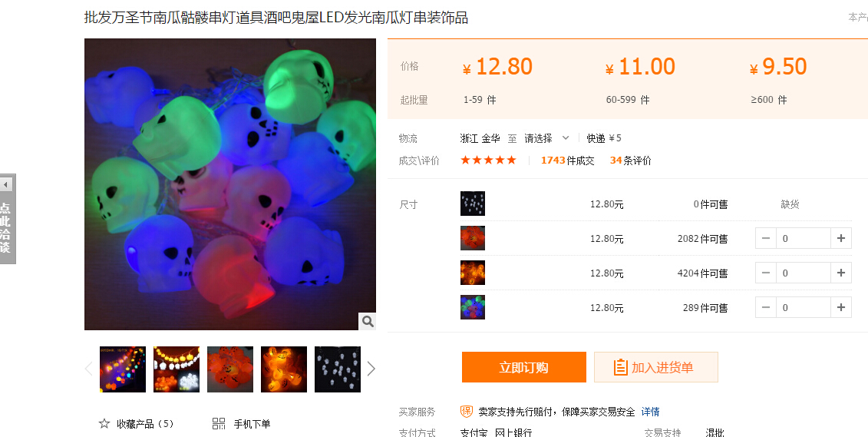This screenshot has width=868, height=437.
Task: Click the 加入进货单 button
Action: (656, 367)
